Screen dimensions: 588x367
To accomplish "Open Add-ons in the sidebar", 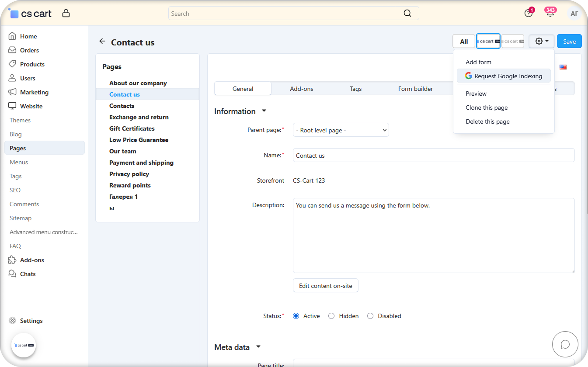I will 32,260.
